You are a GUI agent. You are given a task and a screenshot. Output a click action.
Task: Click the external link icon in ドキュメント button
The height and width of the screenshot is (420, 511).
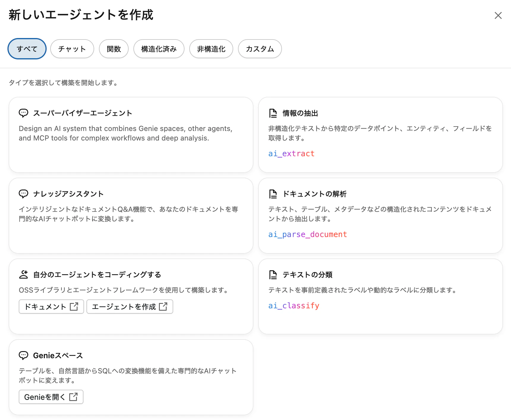click(x=74, y=307)
